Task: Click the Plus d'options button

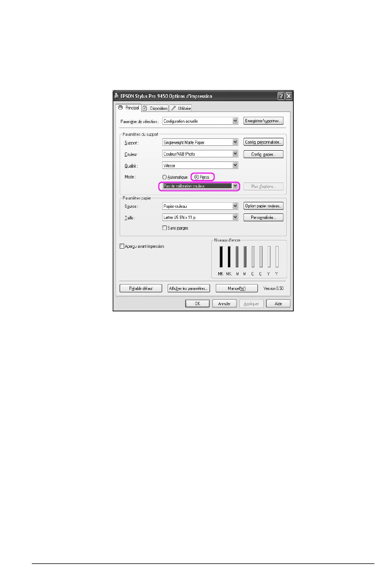Action: tap(263, 187)
